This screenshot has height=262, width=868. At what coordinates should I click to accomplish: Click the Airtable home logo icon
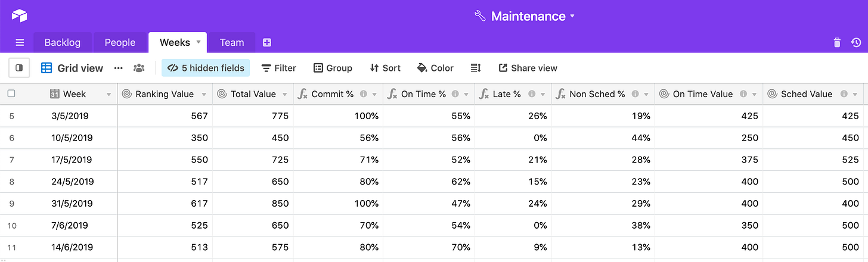tap(19, 15)
